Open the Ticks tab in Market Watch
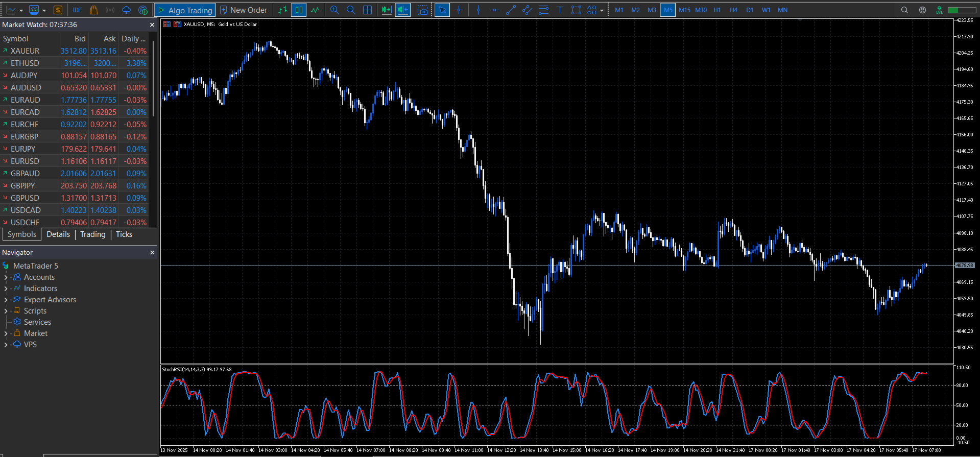Screen dimensions: 980x457 [124, 234]
